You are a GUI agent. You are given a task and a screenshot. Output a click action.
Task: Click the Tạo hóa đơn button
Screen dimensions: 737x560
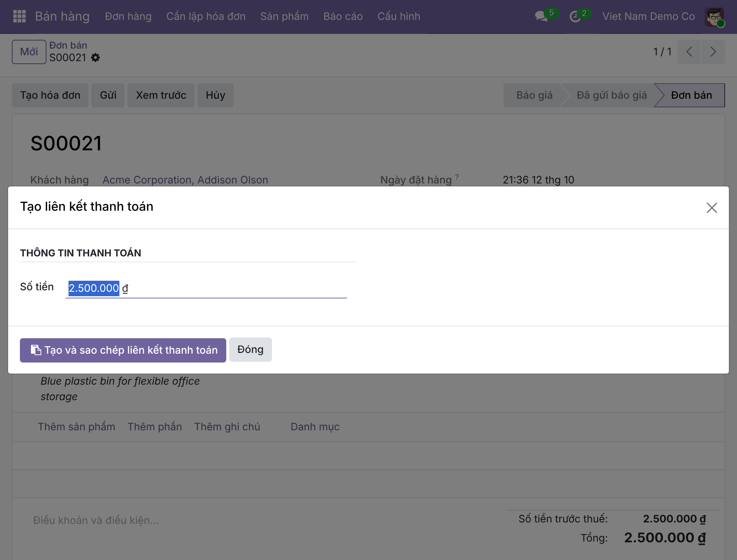tap(50, 95)
